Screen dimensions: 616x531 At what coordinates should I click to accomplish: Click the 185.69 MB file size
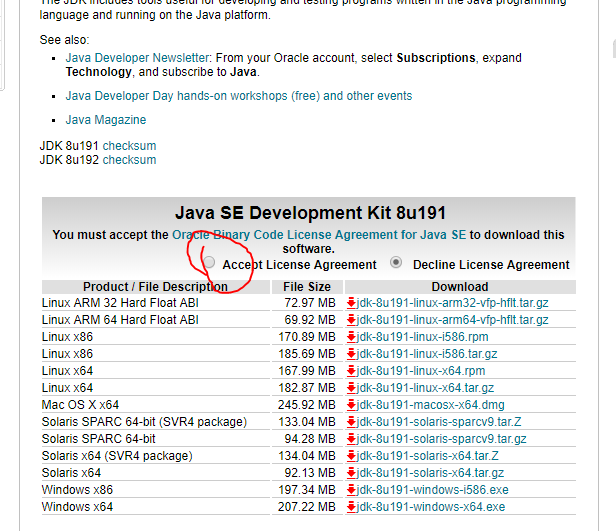click(x=307, y=354)
